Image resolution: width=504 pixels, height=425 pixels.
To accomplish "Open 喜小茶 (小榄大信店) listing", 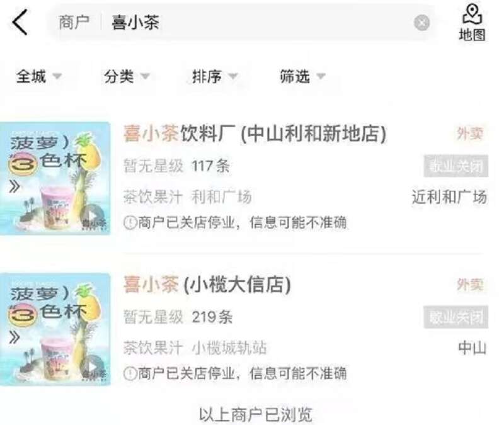I will pos(207,285).
